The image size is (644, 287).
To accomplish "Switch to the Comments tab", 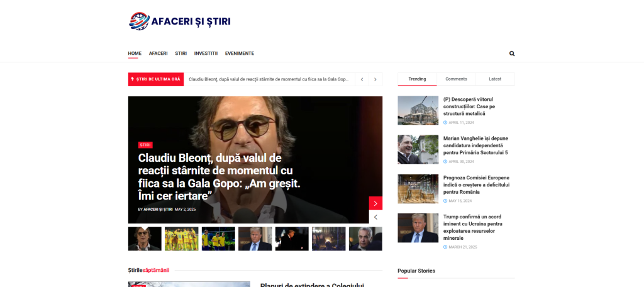I will coord(457,79).
